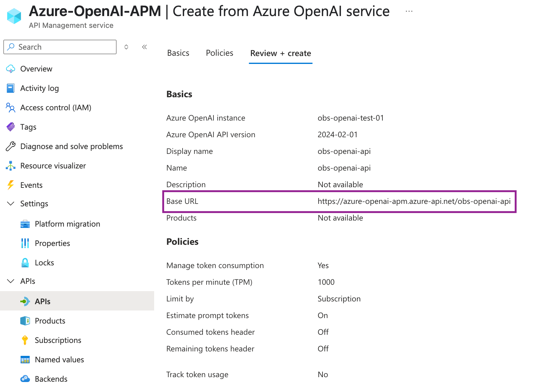Image resolution: width=539 pixels, height=392 pixels.
Task: Switch to the Policies tab
Action: pos(219,53)
